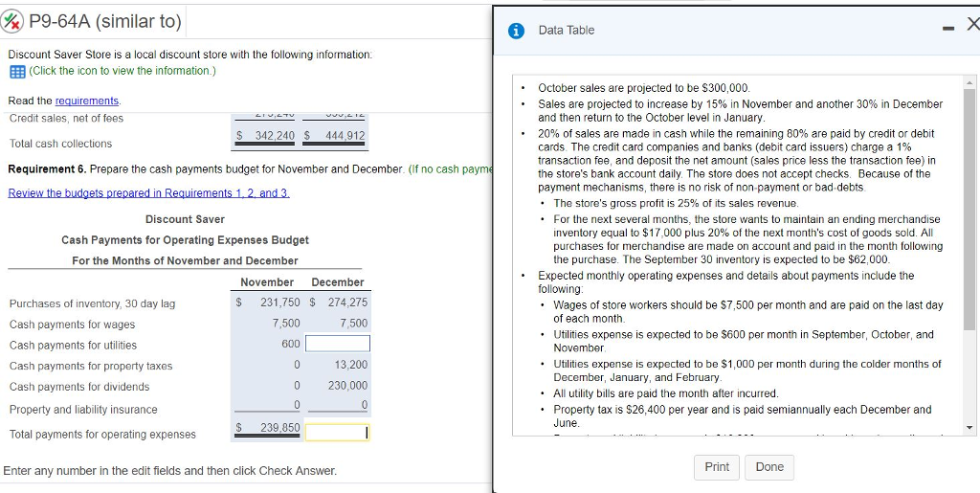Minimize the Data Table dialog
This screenshot has height=493, width=980.
(948, 26)
